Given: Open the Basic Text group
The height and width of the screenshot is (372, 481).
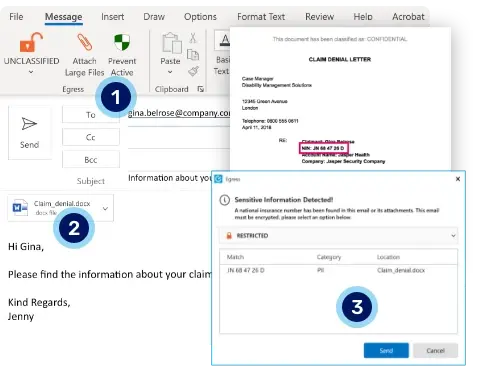Looking at the screenshot, I should [222, 53].
